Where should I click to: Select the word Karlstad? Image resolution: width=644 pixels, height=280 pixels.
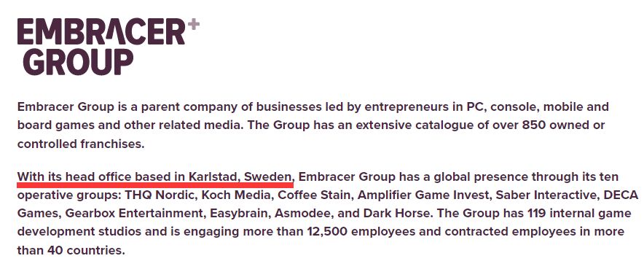(214, 177)
